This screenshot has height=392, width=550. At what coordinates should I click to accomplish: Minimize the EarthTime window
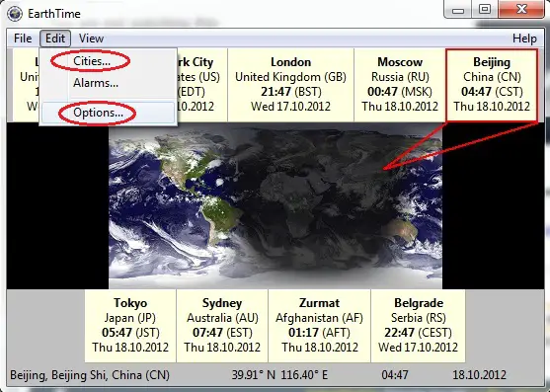[458, 10]
